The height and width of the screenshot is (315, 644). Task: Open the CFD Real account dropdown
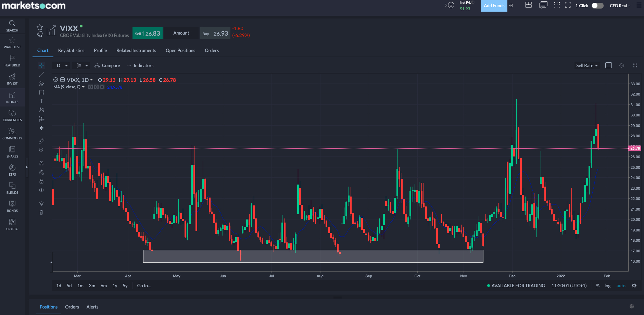point(620,5)
